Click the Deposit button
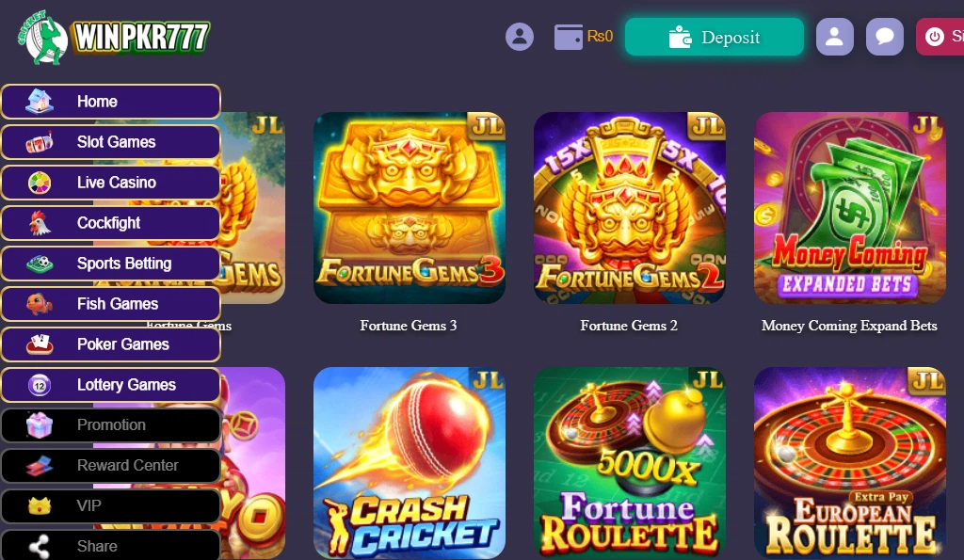 click(714, 37)
